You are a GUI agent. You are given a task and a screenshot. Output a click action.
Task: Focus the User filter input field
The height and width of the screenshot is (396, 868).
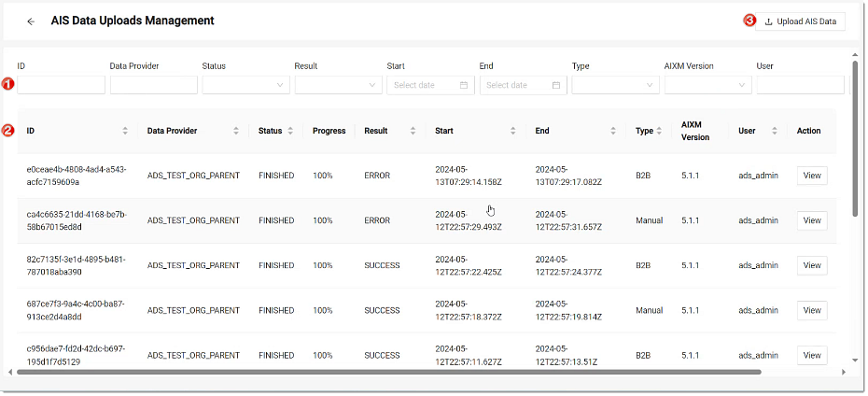click(800, 85)
